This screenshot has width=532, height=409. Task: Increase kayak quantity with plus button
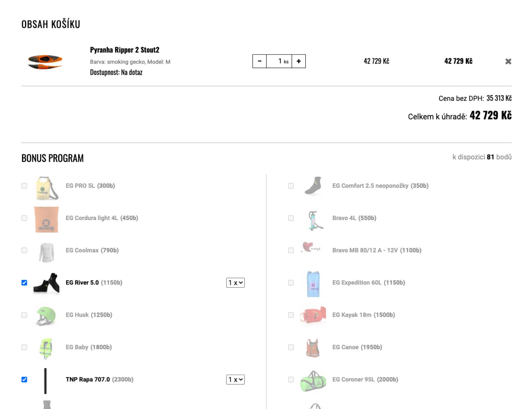tap(299, 61)
